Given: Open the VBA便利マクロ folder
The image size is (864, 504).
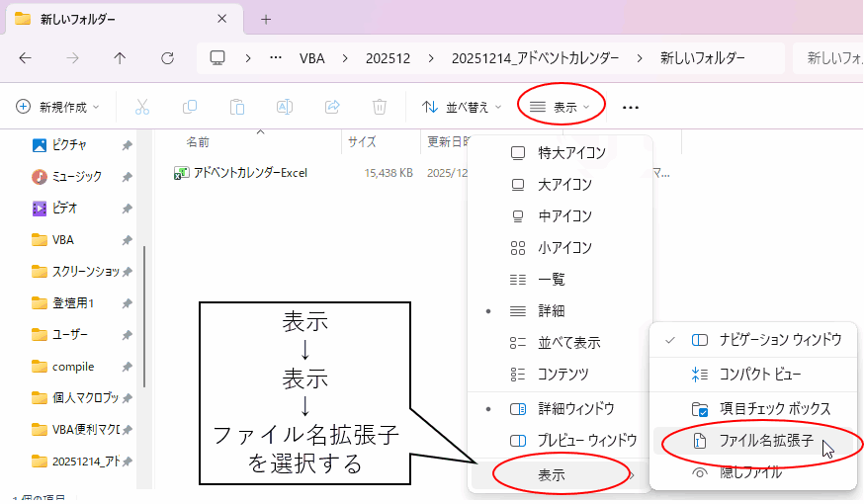Looking at the screenshot, I should (x=85, y=430).
